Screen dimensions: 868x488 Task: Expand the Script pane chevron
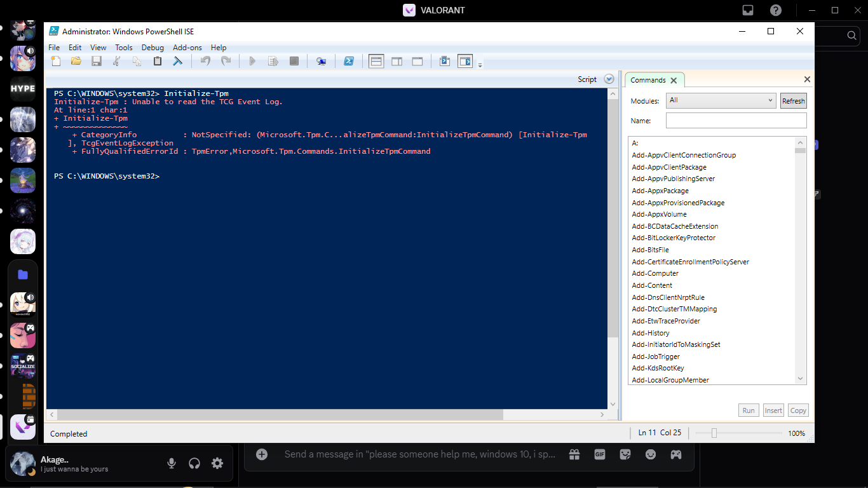click(609, 79)
